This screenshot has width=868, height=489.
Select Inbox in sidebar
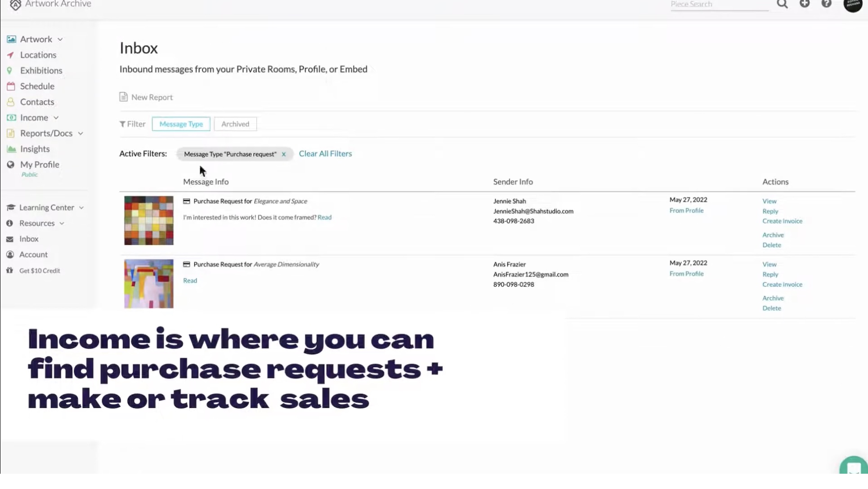point(29,239)
